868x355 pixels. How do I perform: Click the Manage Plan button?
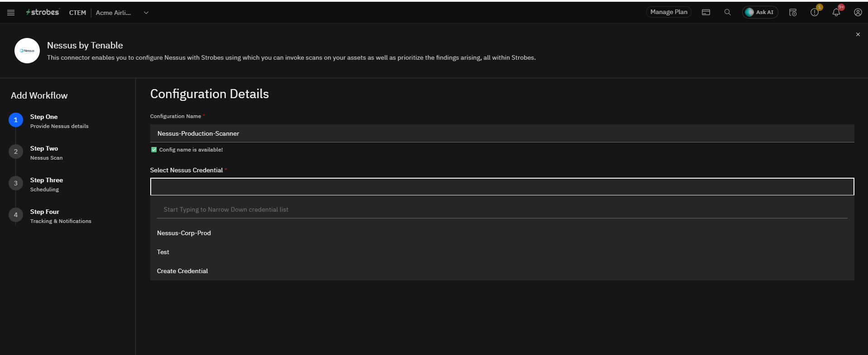click(x=669, y=12)
